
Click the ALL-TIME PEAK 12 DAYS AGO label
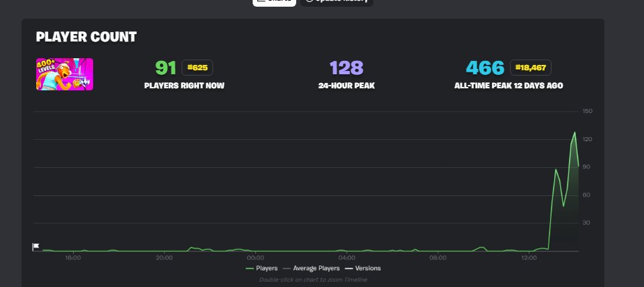509,86
